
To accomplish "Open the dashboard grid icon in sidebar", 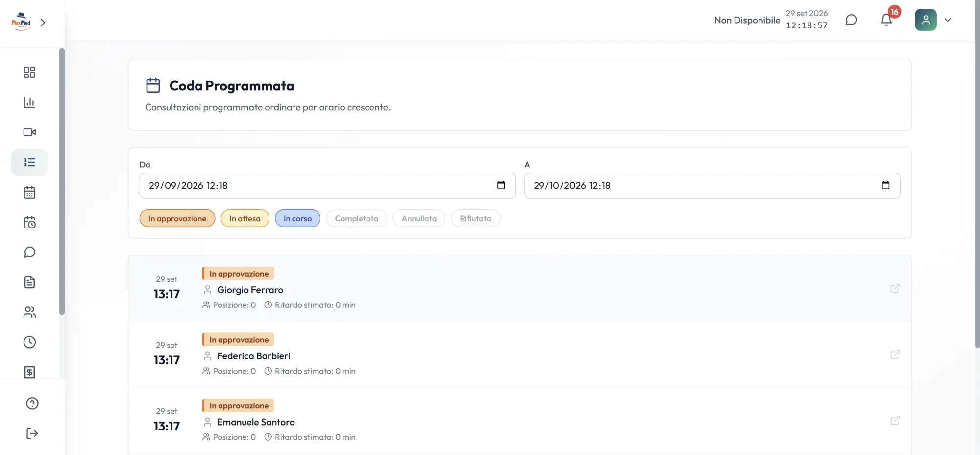I will point(29,73).
